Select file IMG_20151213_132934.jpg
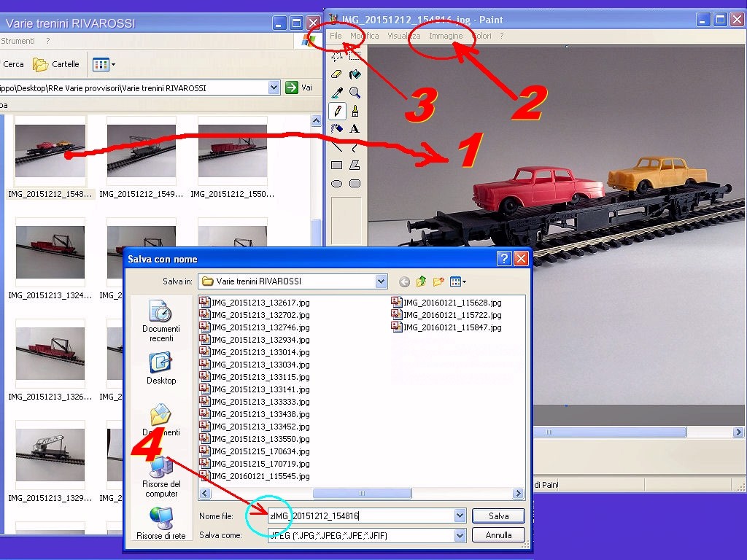The width and height of the screenshot is (747, 560). tap(255, 340)
